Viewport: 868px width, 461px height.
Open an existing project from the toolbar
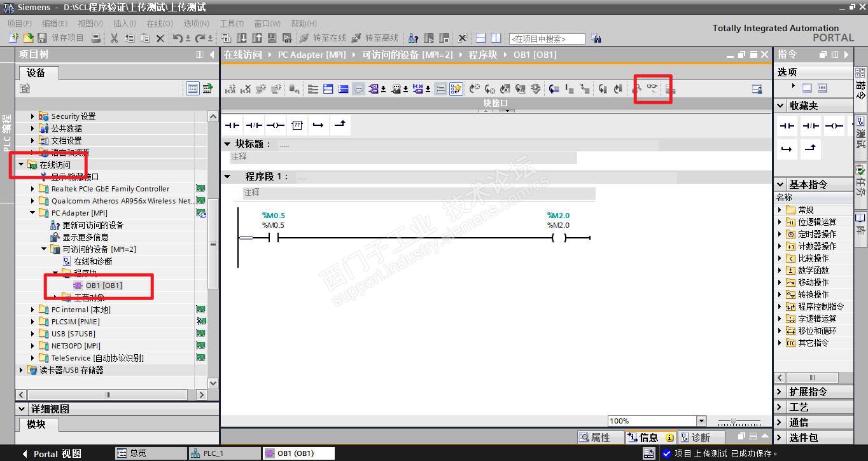coord(28,38)
